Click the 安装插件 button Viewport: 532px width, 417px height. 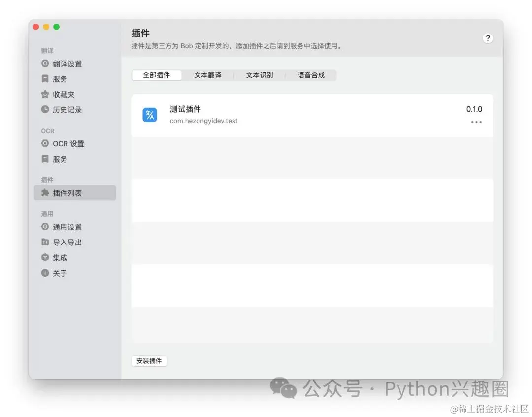tap(149, 361)
